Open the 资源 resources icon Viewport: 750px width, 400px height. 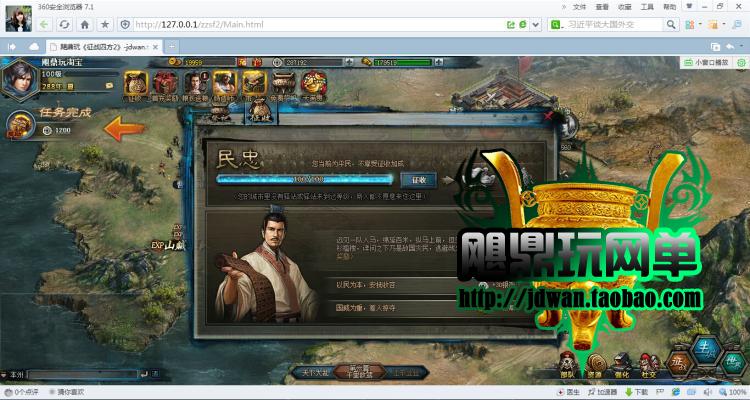click(594, 363)
